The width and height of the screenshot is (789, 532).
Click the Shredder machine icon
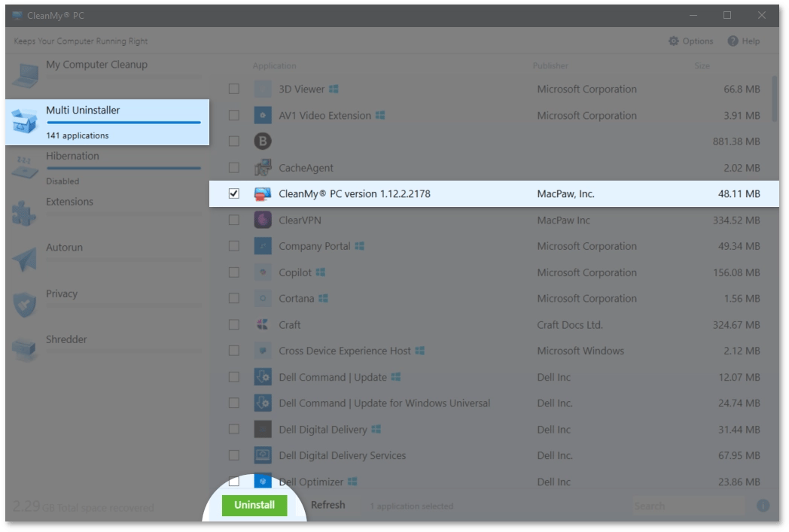click(x=24, y=351)
